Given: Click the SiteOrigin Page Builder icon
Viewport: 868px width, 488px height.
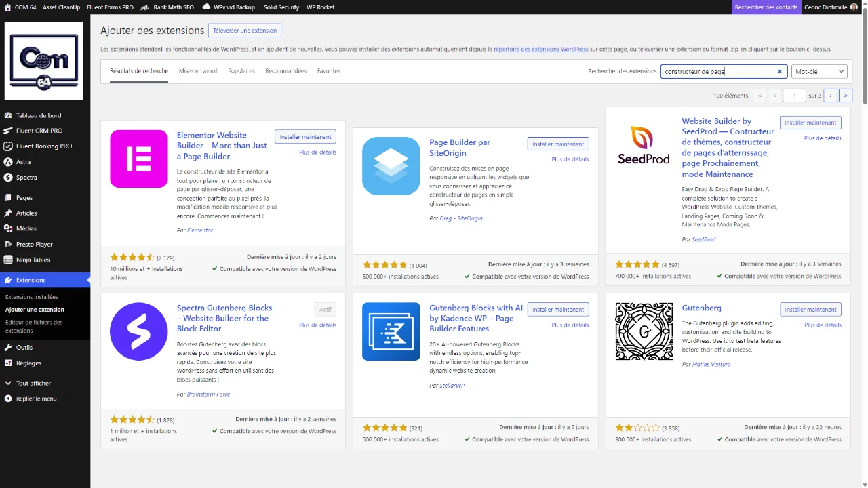Looking at the screenshot, I should (391, 166).
